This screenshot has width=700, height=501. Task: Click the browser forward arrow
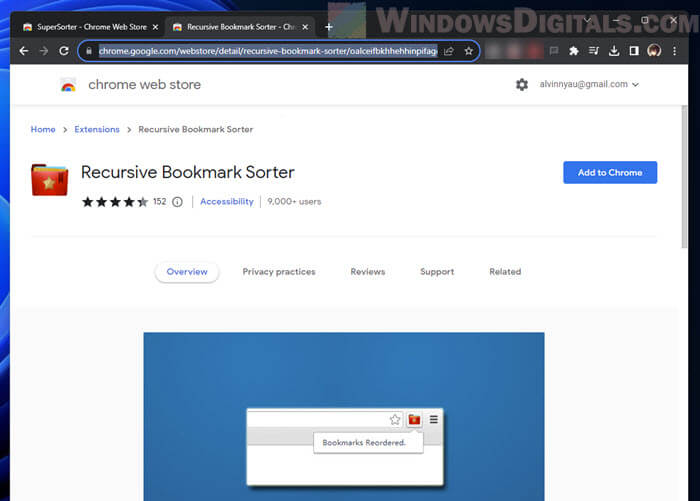[x=44, y=51]
